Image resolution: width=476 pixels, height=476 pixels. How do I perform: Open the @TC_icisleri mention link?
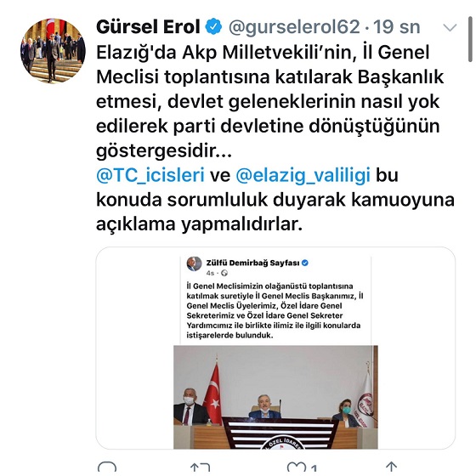click(x=150, y=175)
